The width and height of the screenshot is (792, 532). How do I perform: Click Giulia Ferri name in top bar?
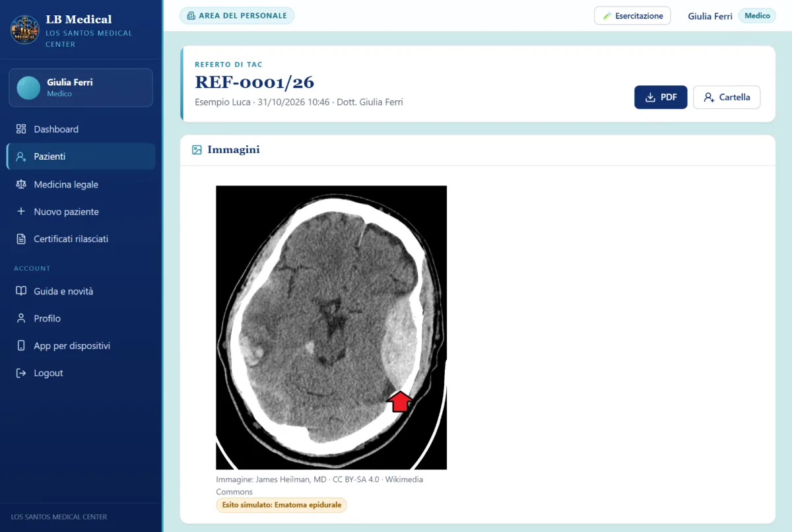[710, 16]
